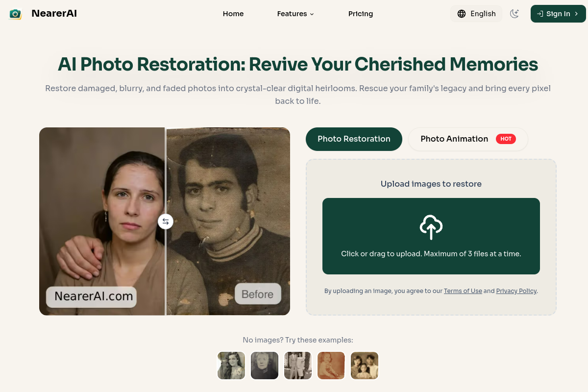Select the first example photo of a woman
Image resolution: width=588 pixels, height=392 pixels.
[x=231, y=366]
